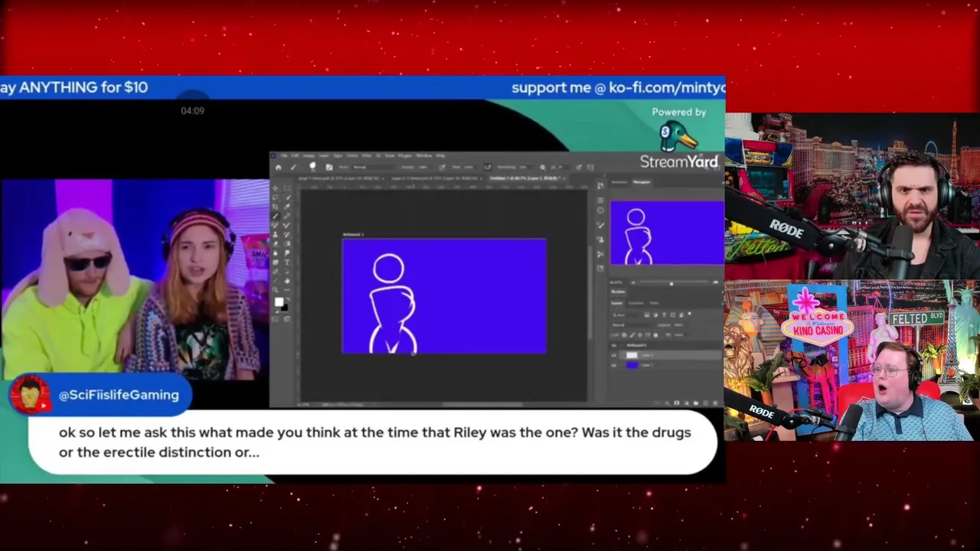This screenshot has width=980, height=551.
Task: Select the highlighted Brush tool
Action: [x=276, y=217]
